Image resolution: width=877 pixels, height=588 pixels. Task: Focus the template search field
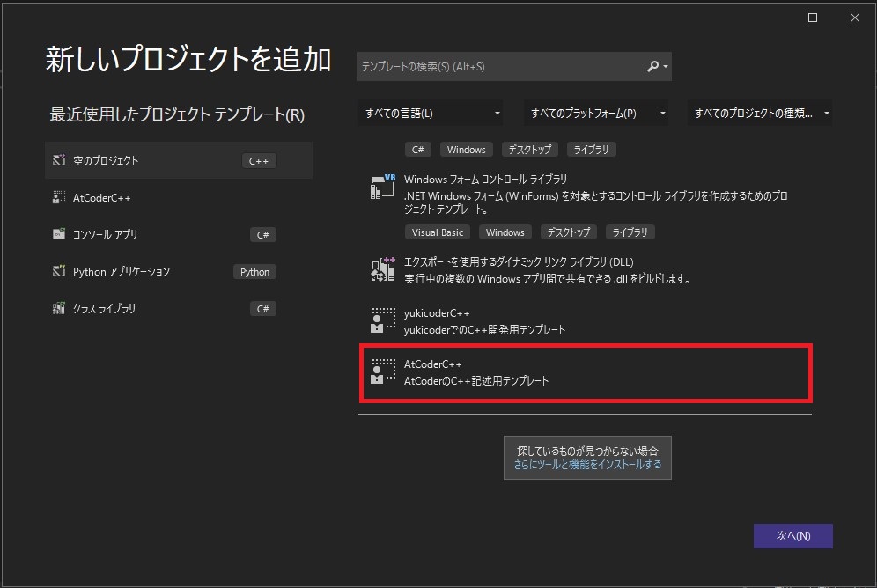[x=514, y=67]
